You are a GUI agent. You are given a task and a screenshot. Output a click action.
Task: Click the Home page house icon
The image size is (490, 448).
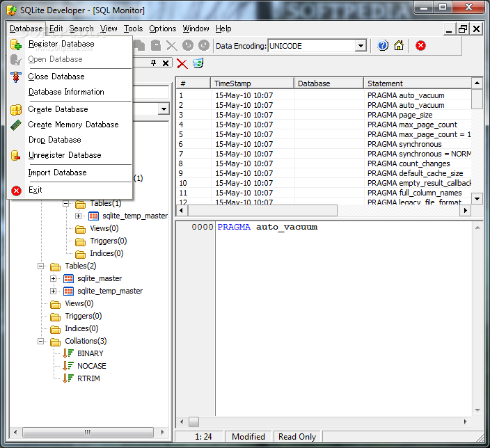(x=399, y=46)
